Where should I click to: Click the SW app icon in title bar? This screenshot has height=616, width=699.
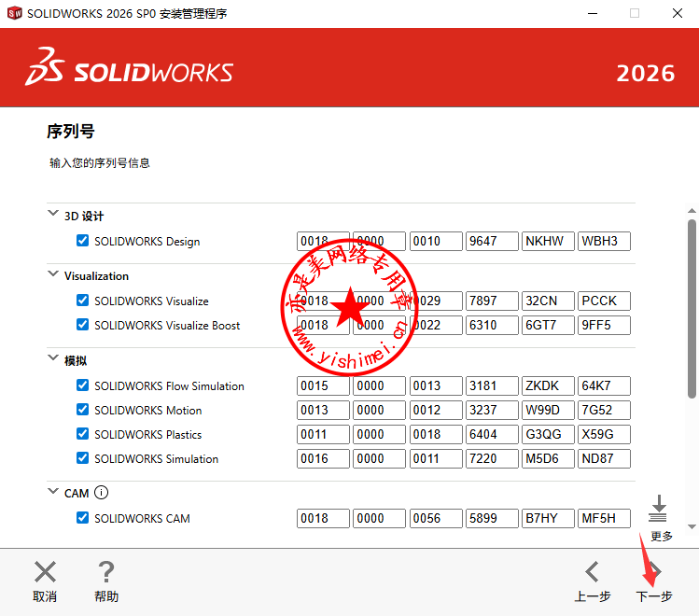[14, 14]
